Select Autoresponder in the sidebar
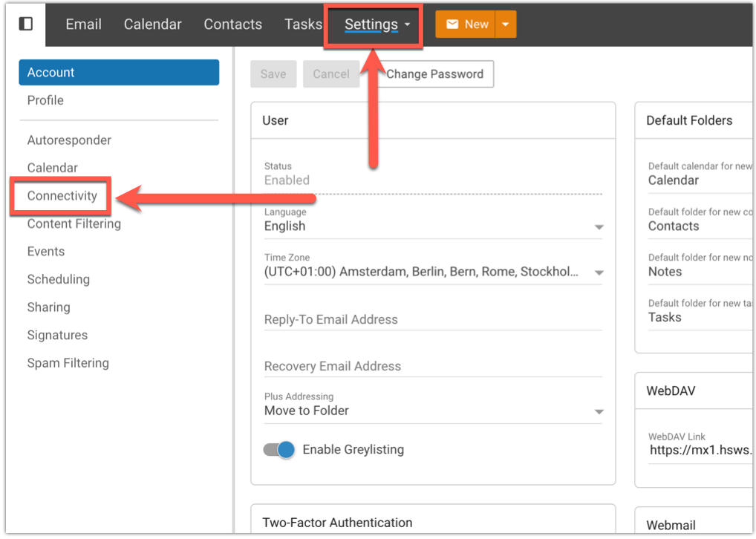 pyautogui.click(x=69, y=140)
